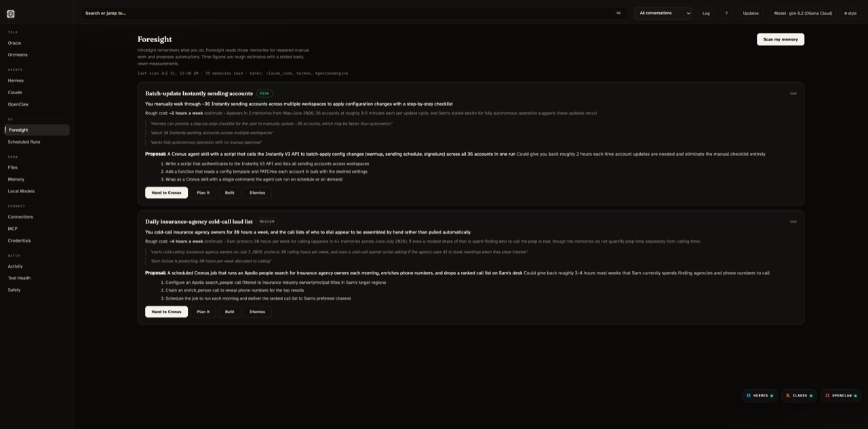Click Plan it on Batch-update card
The width and height of the screenshot is (868, 429).
click(x=203, y=192)
